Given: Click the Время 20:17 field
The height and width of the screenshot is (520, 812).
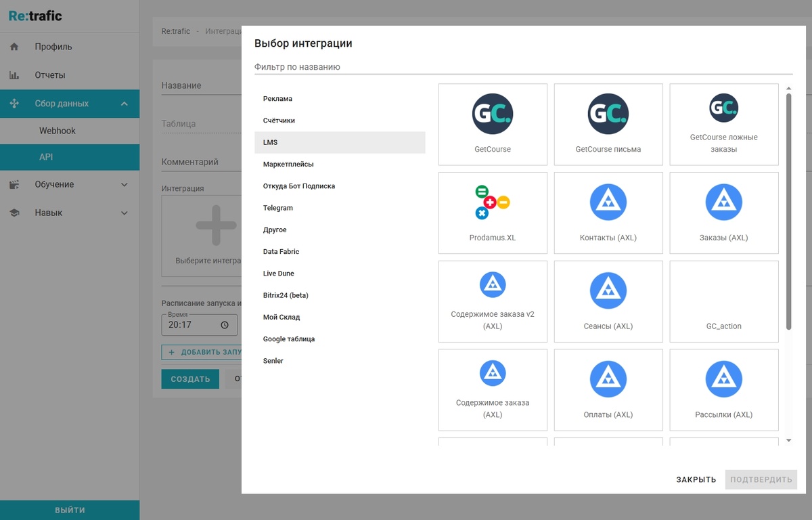Looking at the screenshot, I should pos(200,325).
